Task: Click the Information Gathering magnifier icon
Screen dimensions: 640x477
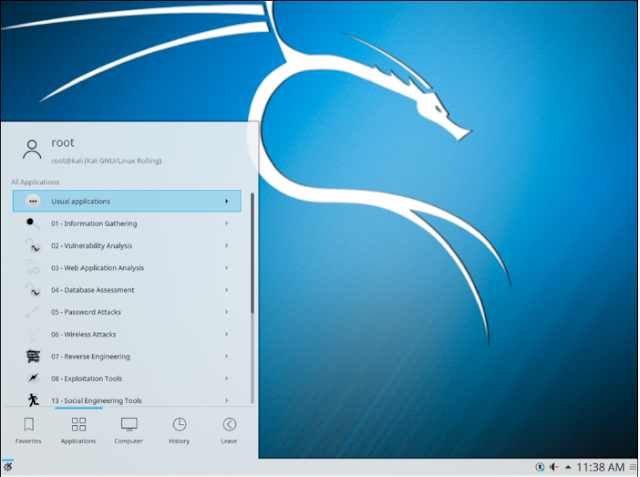Action: (x=33, y=223)
